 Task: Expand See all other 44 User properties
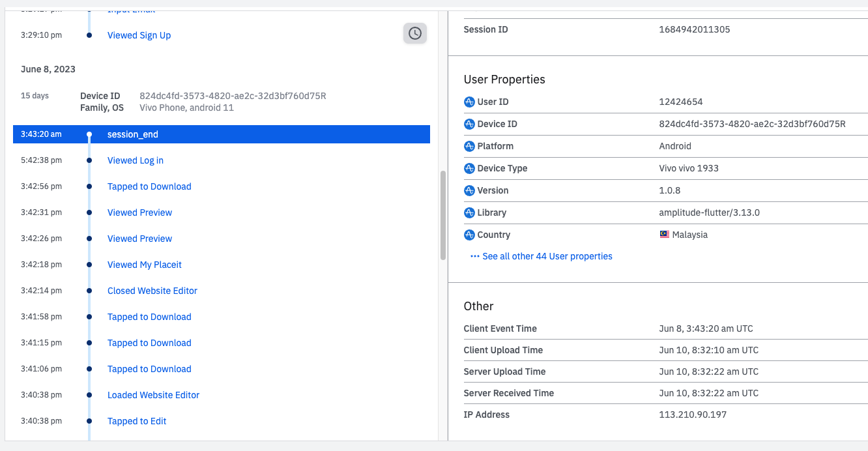coord(541,256)
